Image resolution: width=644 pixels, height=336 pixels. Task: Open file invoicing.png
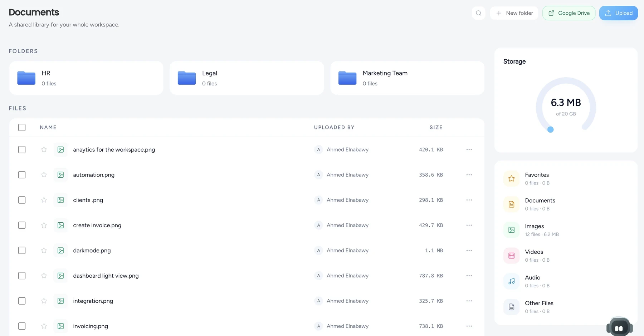pyautogui.click(x=91, y=326)
